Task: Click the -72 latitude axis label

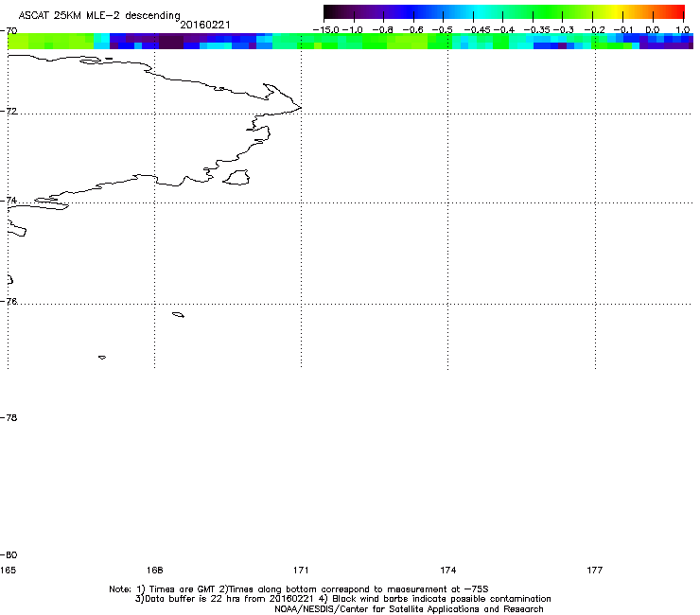Action: (9, 112)
